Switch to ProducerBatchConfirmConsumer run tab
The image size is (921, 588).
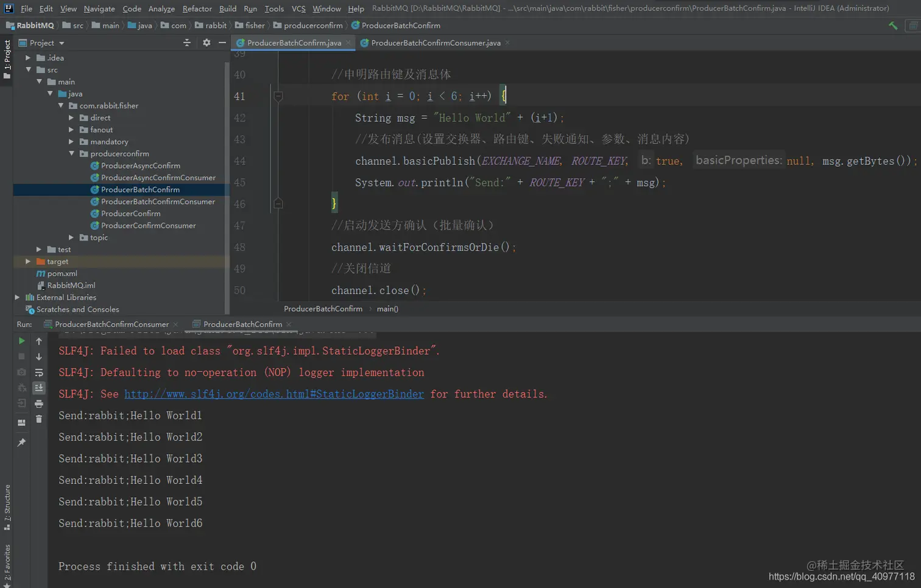(111, 324)
